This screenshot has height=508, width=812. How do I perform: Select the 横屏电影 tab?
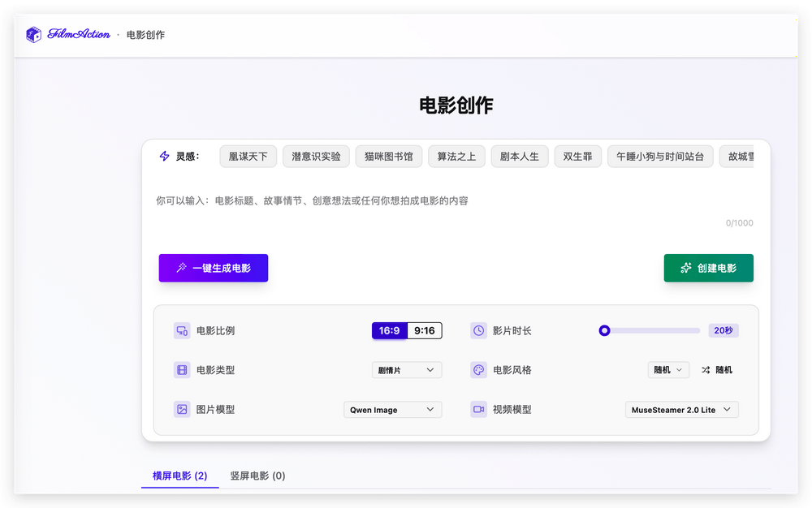point(179,476)
